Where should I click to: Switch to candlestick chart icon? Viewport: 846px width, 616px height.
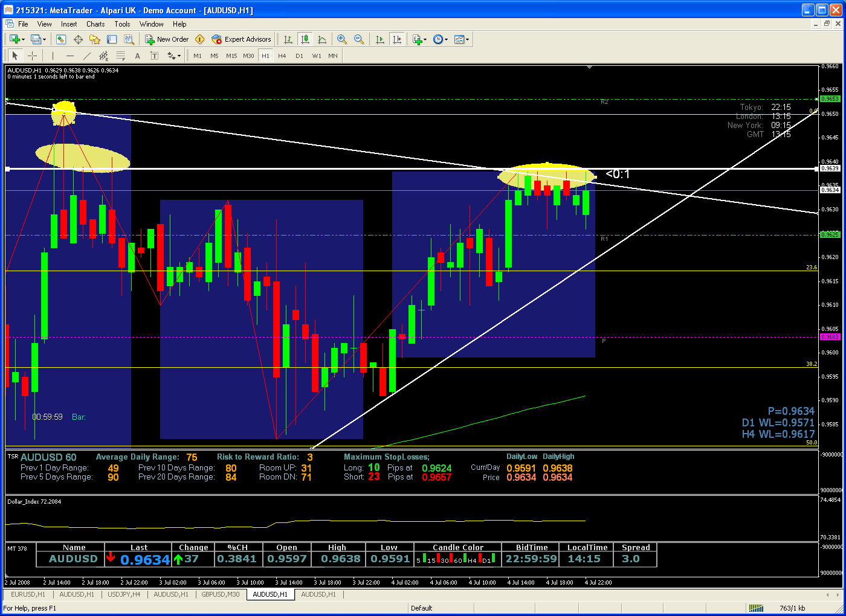coord(305,39)
